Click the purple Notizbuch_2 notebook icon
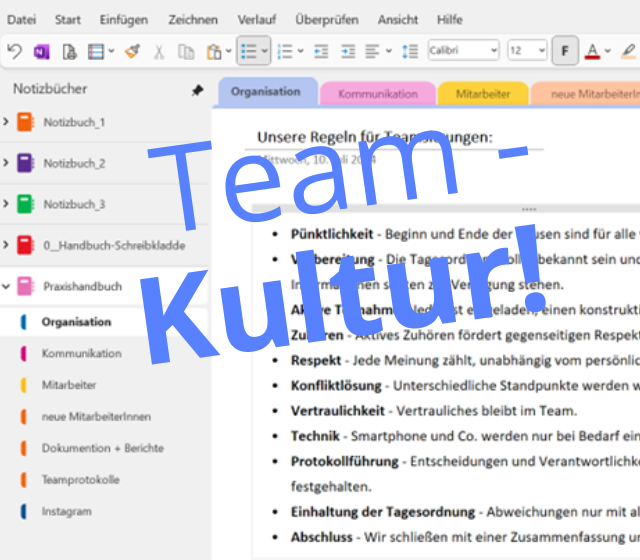Screen dimensions: 640x560 pos(25,163)
